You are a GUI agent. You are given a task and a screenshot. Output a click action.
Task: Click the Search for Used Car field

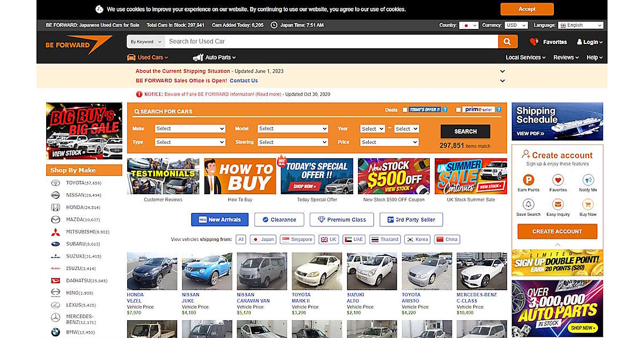click(330, 41)
